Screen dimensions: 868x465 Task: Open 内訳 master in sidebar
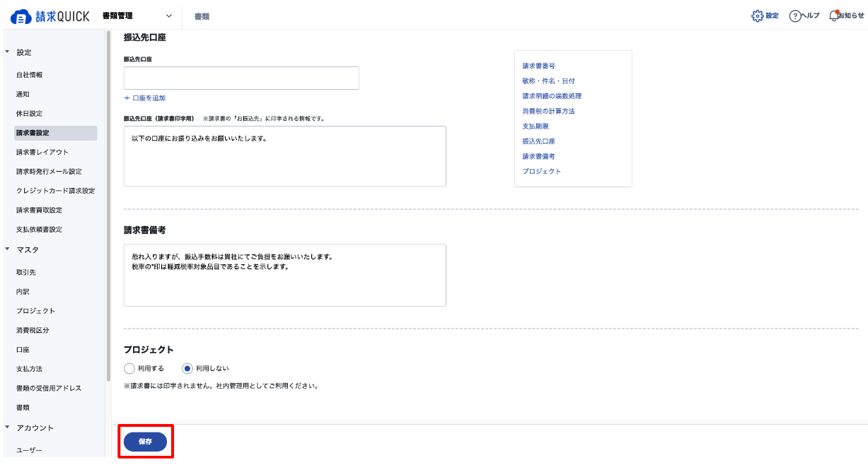pyautogui.click(x=23, y=291)
